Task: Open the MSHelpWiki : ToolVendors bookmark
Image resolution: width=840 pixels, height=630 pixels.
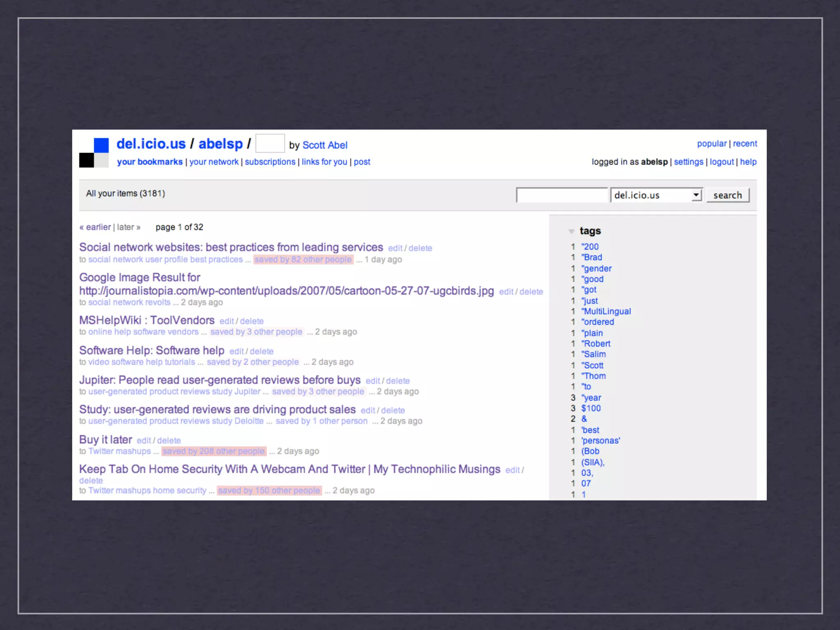Action: 147,320
